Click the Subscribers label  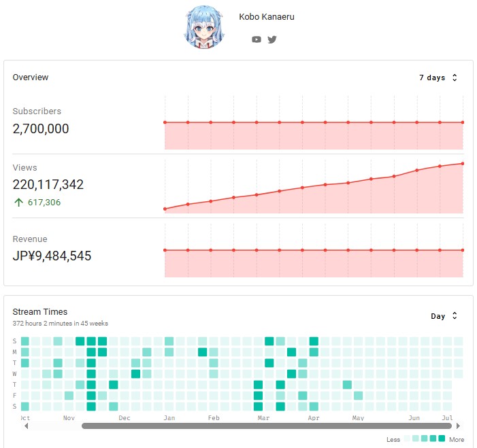point(37,111)
